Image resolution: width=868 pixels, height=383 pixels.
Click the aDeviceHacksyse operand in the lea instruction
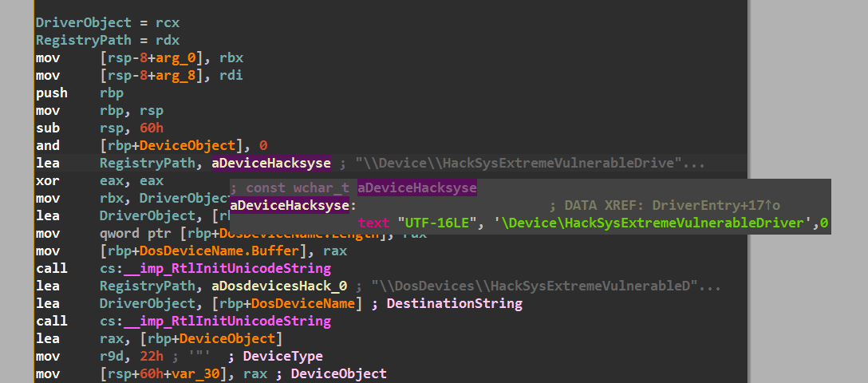click(x=270, y=163)
